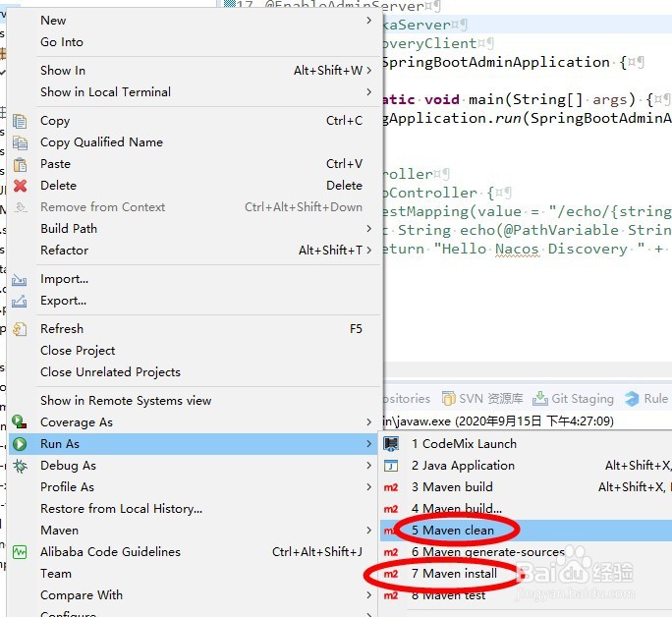This screenshot has height=617, width=672.
Task: Choose Close Project menu entry
Action: tap(78, 351)
